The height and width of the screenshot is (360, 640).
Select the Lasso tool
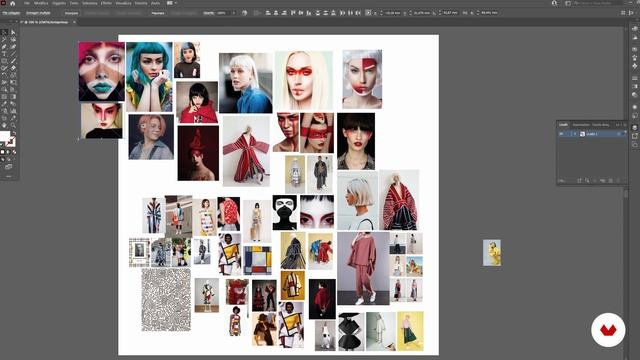(x=13, y=40)
